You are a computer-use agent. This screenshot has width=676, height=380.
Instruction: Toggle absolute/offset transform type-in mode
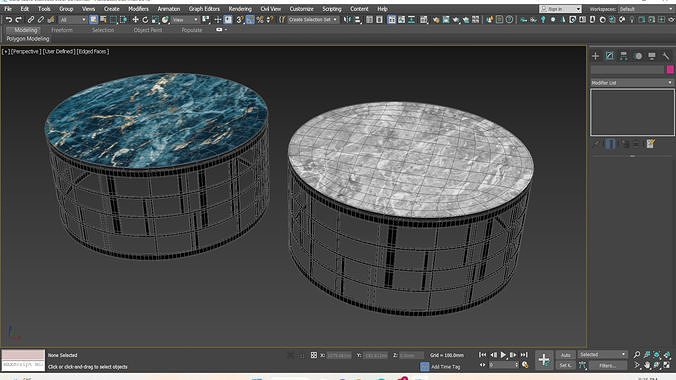(314, 355)
